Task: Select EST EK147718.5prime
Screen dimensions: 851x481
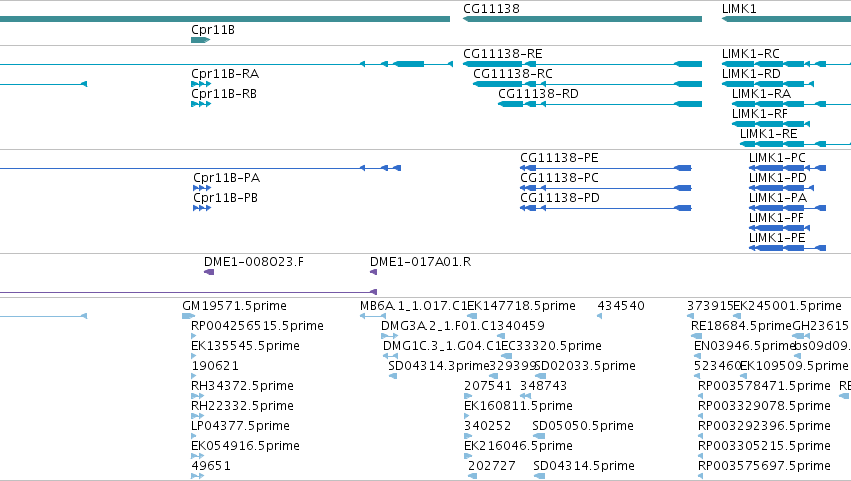Action: 521,306
